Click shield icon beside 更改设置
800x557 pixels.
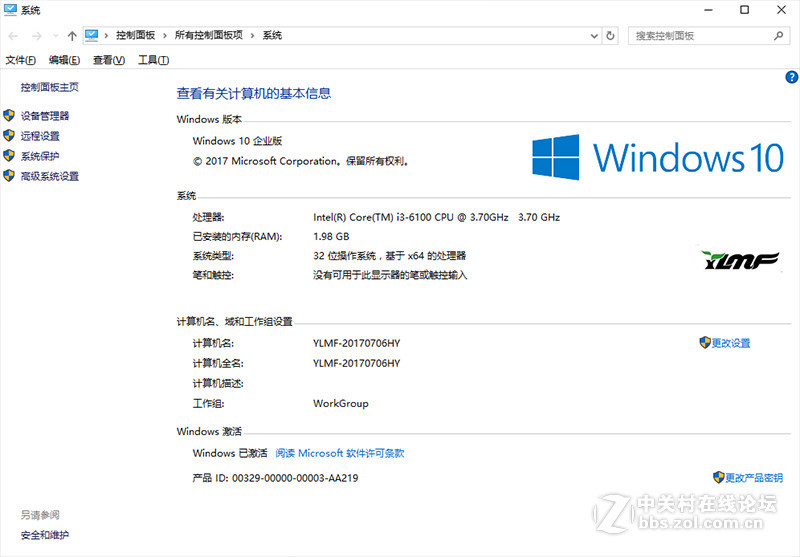[705, 342]
